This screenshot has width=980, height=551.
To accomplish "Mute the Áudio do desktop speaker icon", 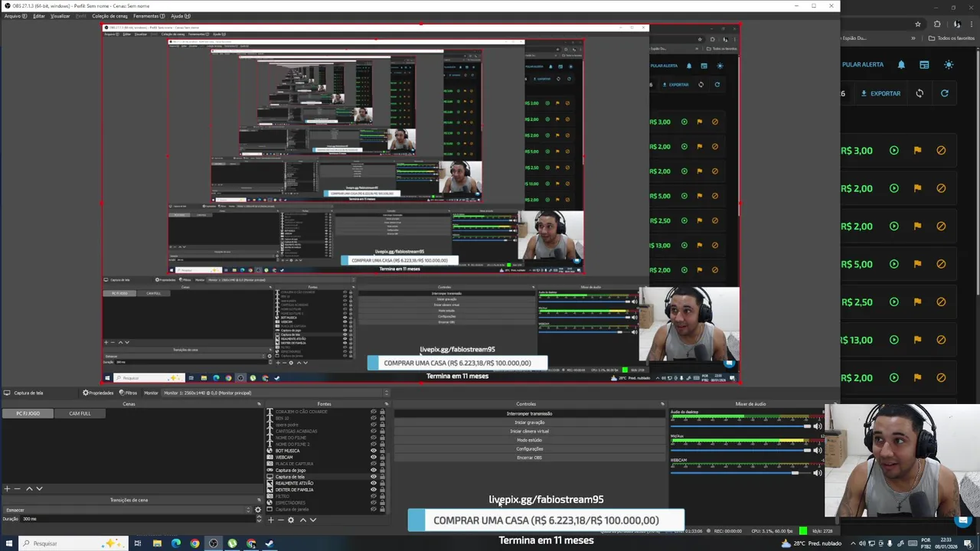I will coord(818,426).
